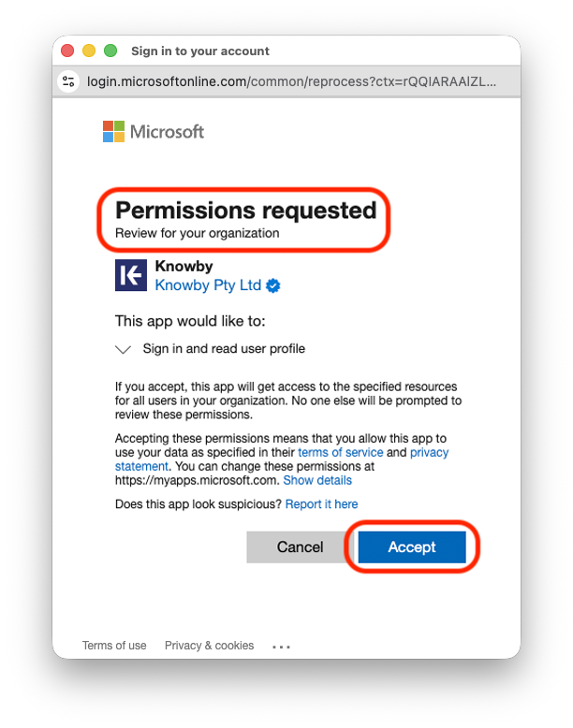Open the footer ellipsis more options

282,646
